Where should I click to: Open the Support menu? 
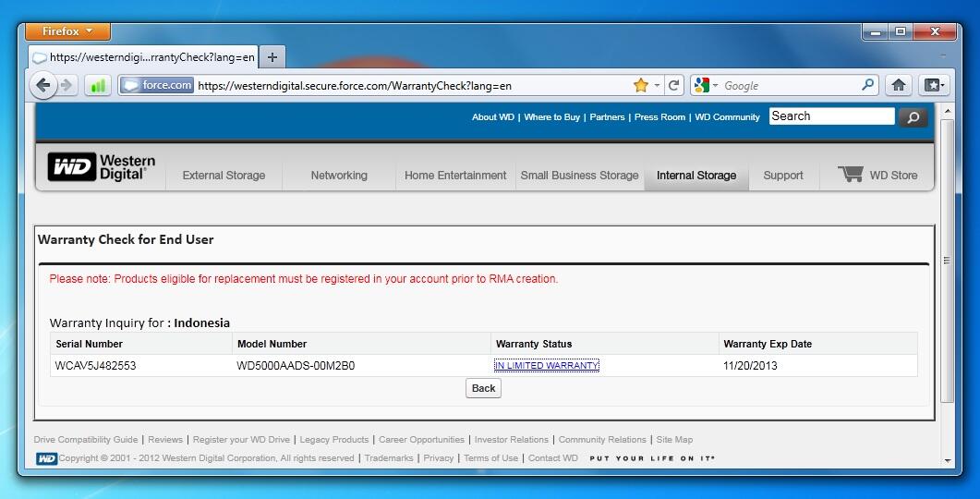pyautogui.click(x=783, y=176)
